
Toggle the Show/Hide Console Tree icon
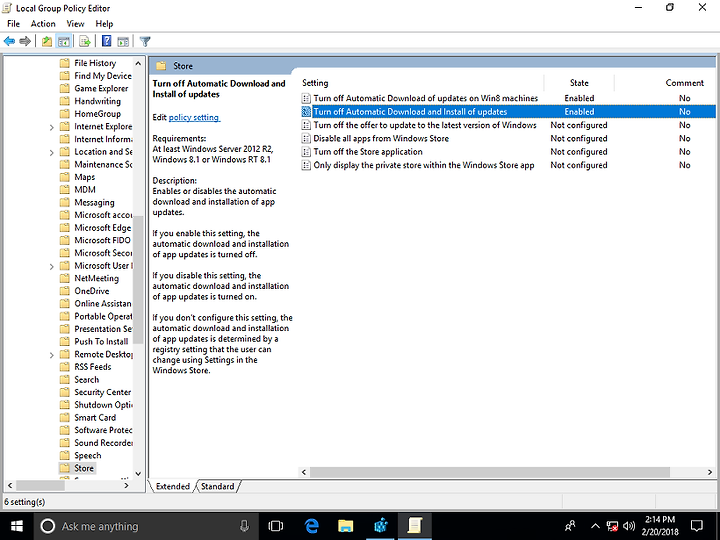(63, 41)
